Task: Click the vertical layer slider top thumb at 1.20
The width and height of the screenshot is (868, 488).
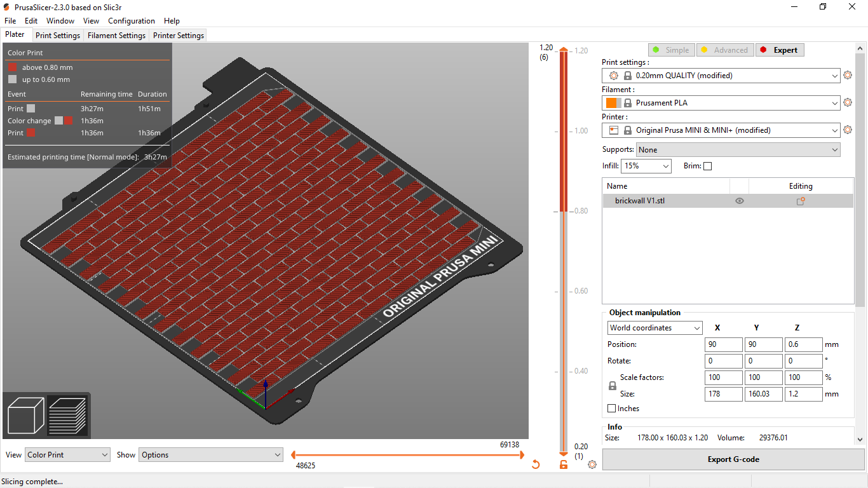Action: [x=564, y=50]
